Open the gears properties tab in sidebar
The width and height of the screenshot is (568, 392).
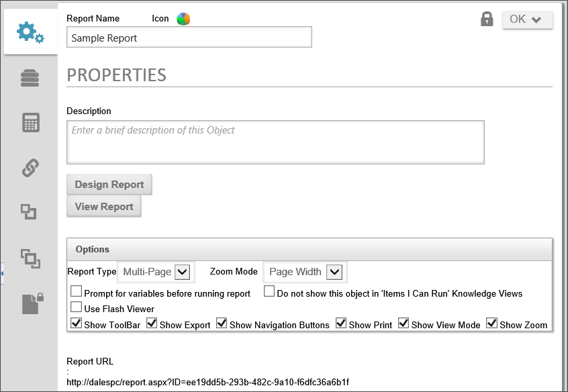pos(30,32)
